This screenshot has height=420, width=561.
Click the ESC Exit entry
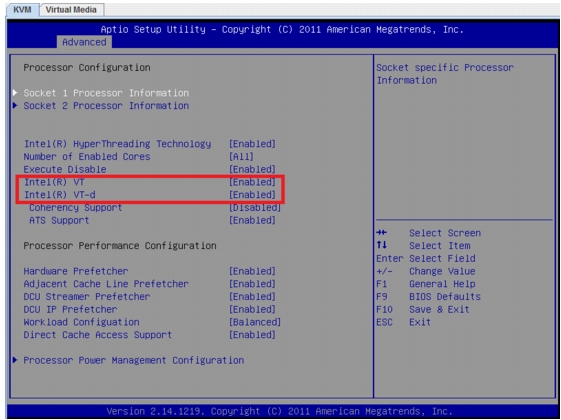pos(404,322)
